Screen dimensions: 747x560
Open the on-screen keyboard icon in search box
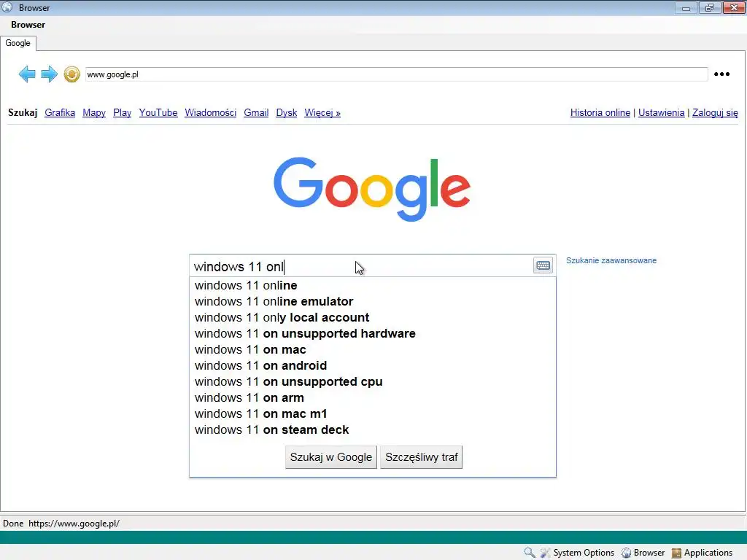(x=543, y=265)
